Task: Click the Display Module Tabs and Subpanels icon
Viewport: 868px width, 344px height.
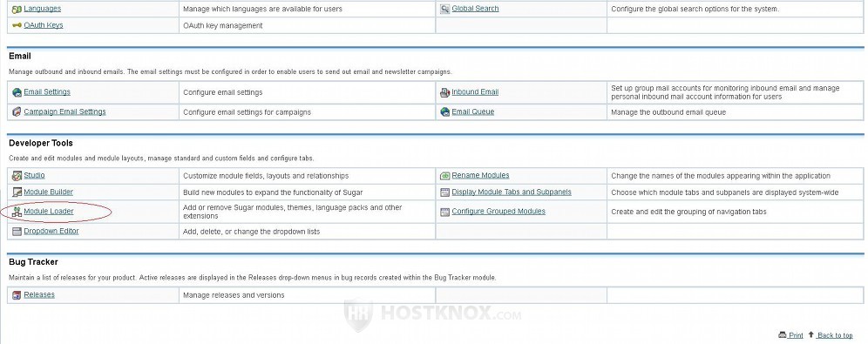Action: coord(445,192)
